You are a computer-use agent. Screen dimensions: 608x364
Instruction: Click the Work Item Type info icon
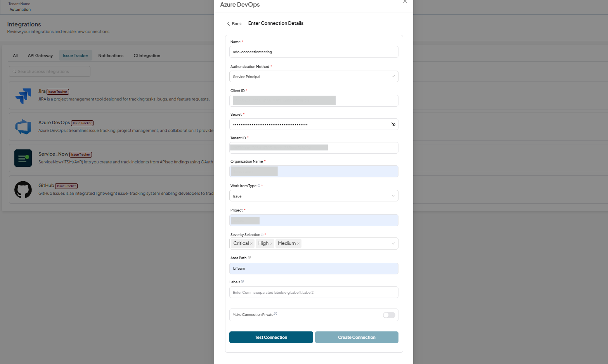259,185
